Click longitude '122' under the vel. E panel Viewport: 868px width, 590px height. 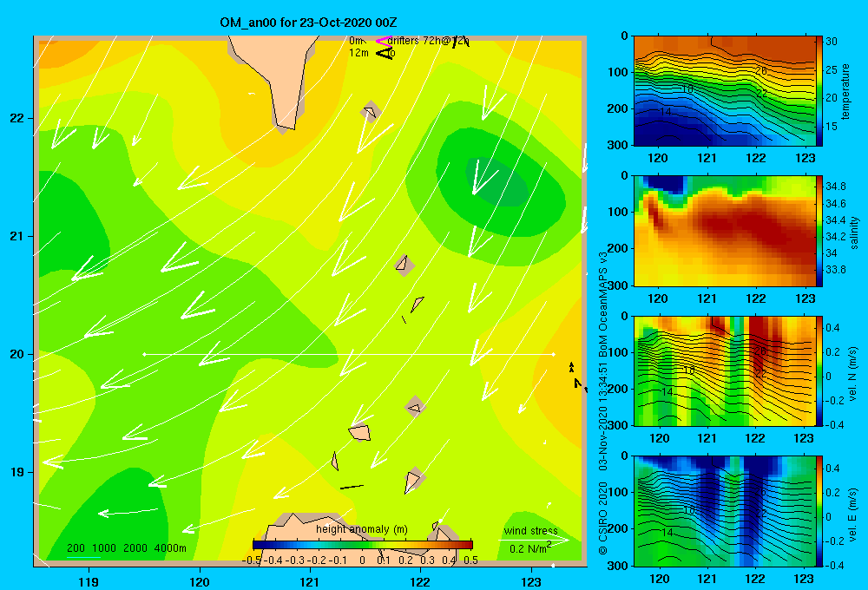tap(755, 579)
